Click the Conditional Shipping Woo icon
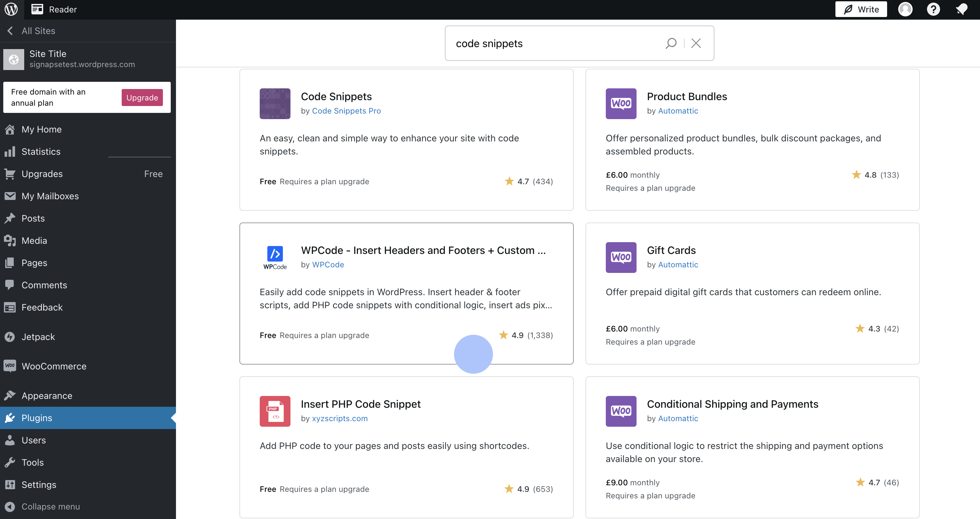The height and width of the screenshot is (519, 980). (x=621, y=411)
